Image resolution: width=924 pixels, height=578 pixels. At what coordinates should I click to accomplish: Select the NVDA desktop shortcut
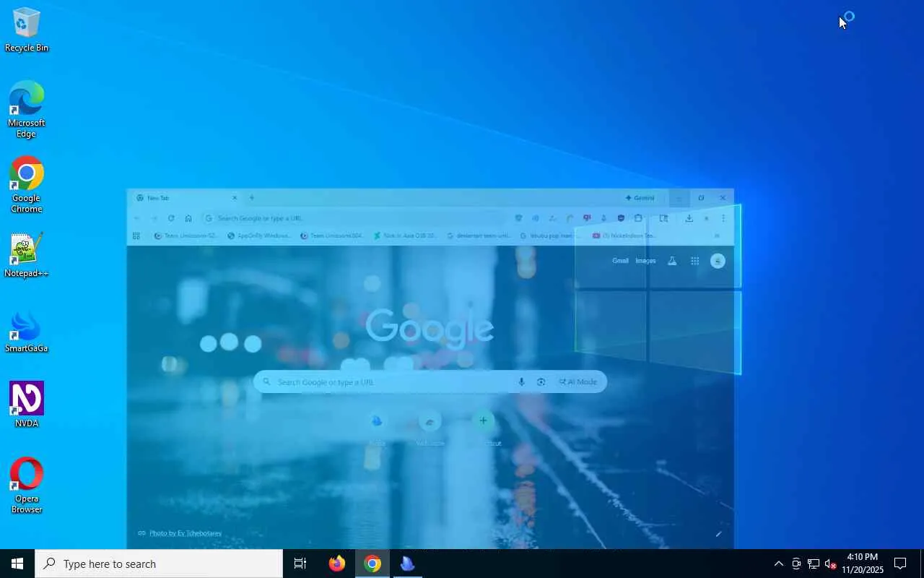[27, 405]
